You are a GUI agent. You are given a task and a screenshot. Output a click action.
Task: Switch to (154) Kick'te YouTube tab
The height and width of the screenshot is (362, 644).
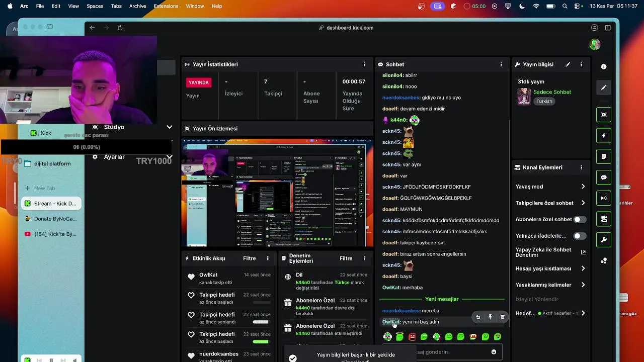[51, 234]
